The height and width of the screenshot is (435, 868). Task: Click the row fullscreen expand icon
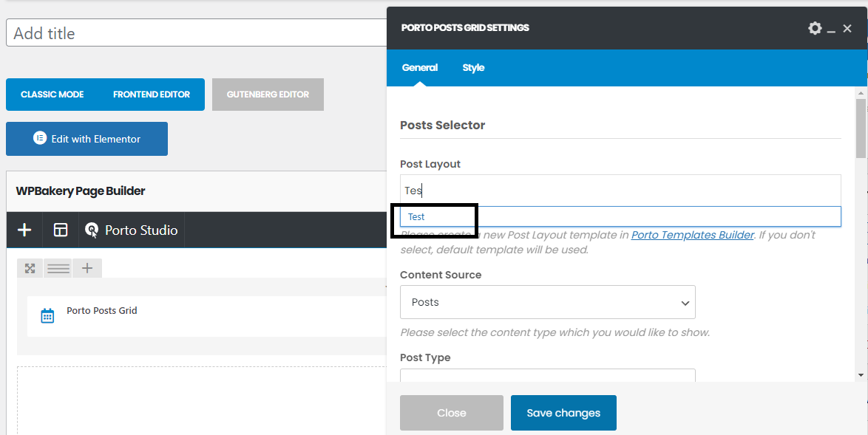pos(30,269)
